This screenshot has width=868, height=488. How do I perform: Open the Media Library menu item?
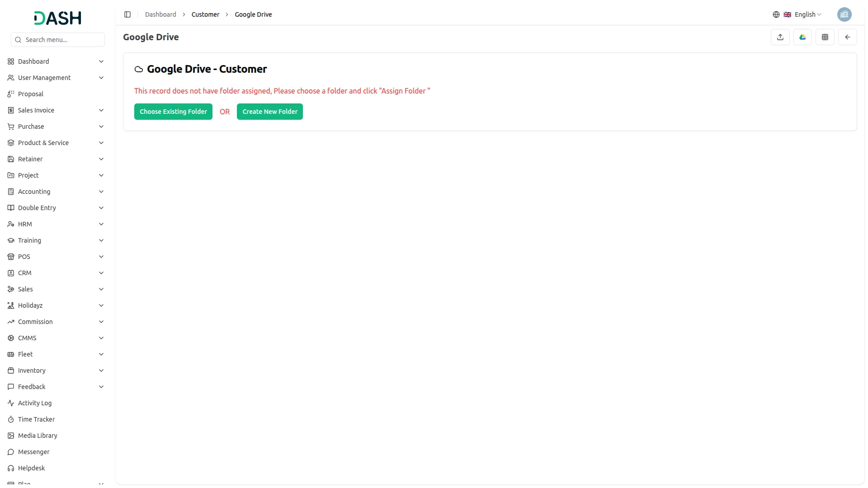(38, 436)
